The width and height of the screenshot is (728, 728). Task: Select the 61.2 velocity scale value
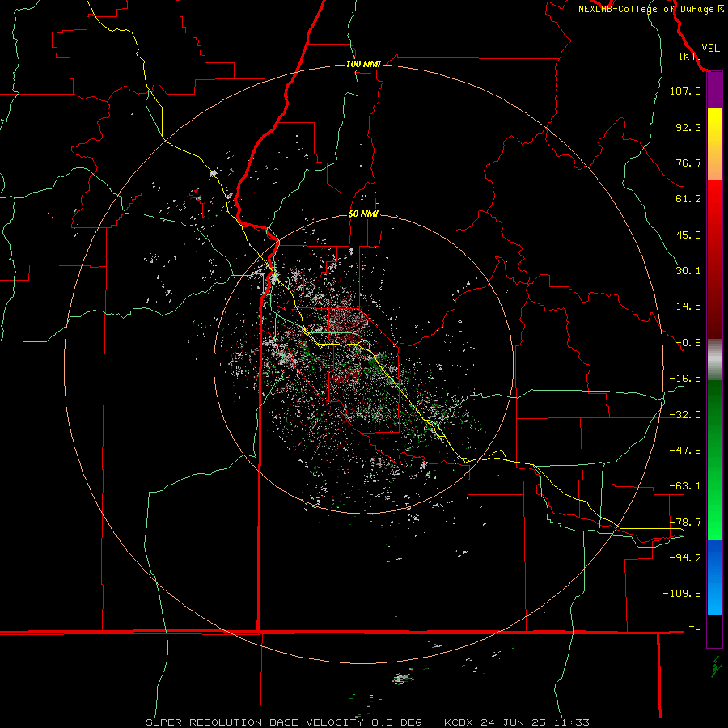(x=688, y=199)
